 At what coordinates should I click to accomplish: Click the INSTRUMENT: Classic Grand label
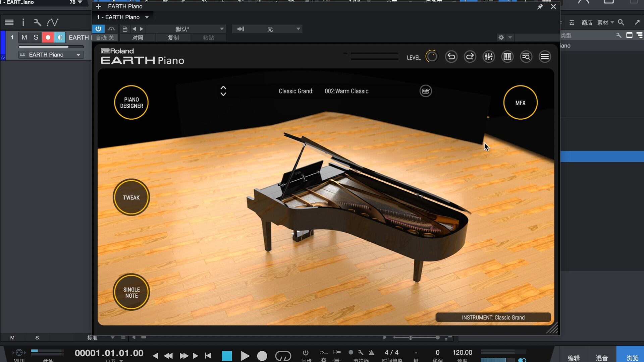pyautogui.click(x=493, y=317)
